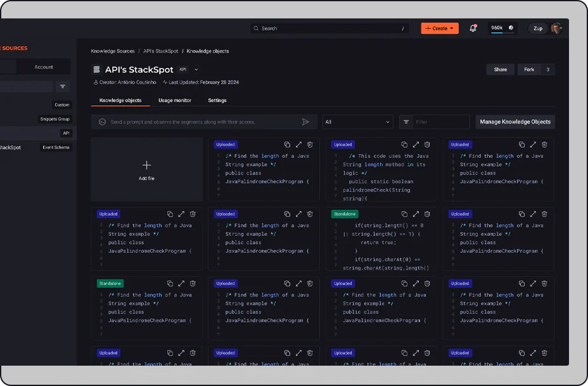588x386 pixels.
Task: Open the Create dropdown arrow
Action: point(452,29)
